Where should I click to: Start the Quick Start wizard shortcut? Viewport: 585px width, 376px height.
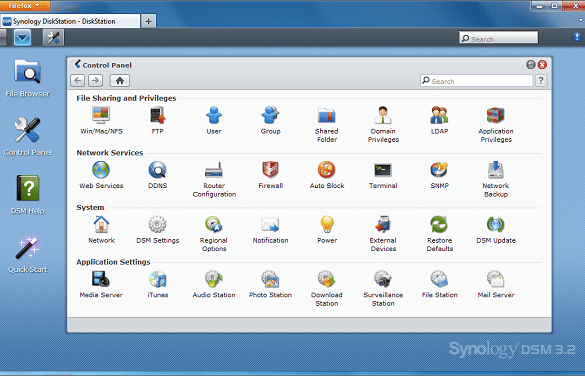tap(27, 247)
